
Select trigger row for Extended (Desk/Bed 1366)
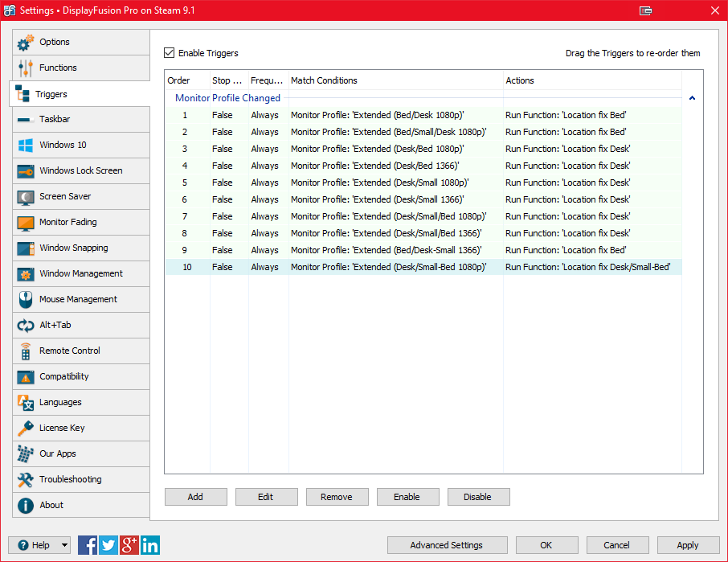coord(374,166)
